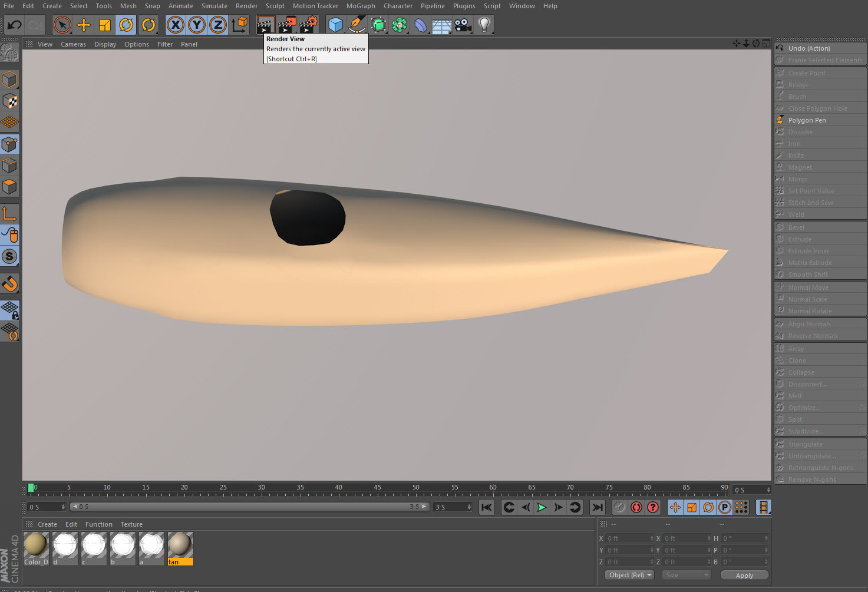Toggle Y axis lock
Viewport: 868px width, 592px height.
pos(197,25)
